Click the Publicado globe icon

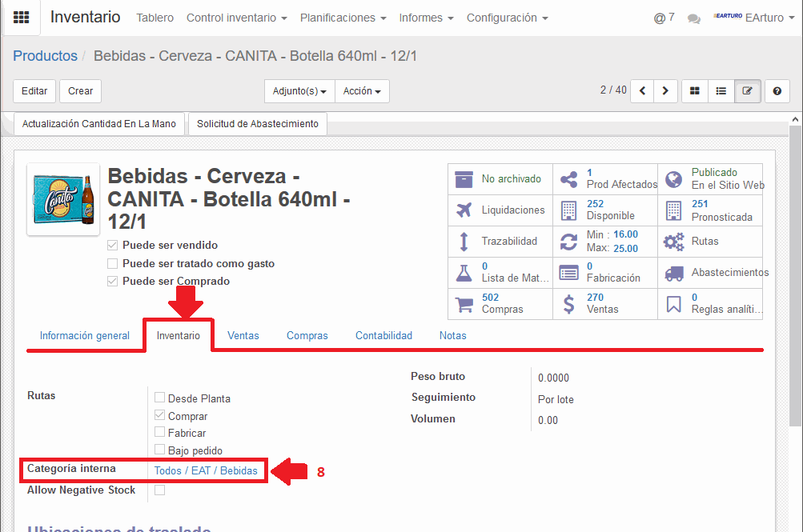click(673, 179)
